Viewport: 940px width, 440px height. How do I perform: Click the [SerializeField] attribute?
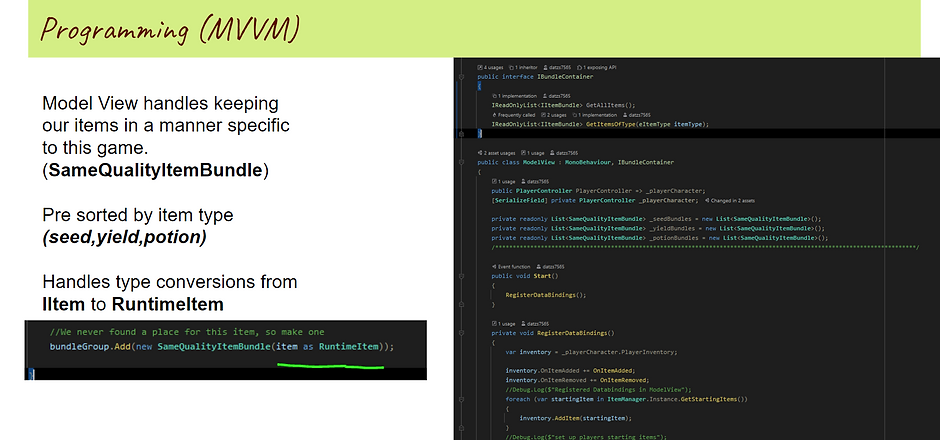click(x=519, y=201)
